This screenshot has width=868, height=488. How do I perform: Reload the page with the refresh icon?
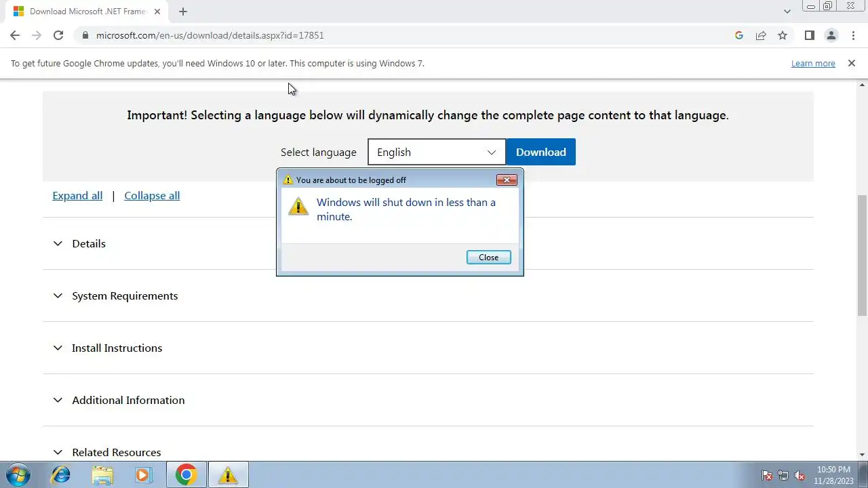click(58, 35)
